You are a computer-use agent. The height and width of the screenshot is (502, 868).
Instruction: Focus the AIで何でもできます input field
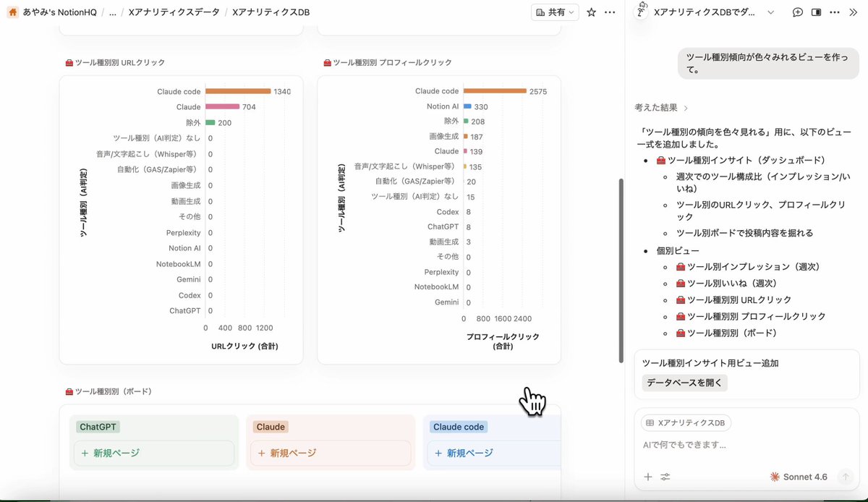[x=746, y=445]
